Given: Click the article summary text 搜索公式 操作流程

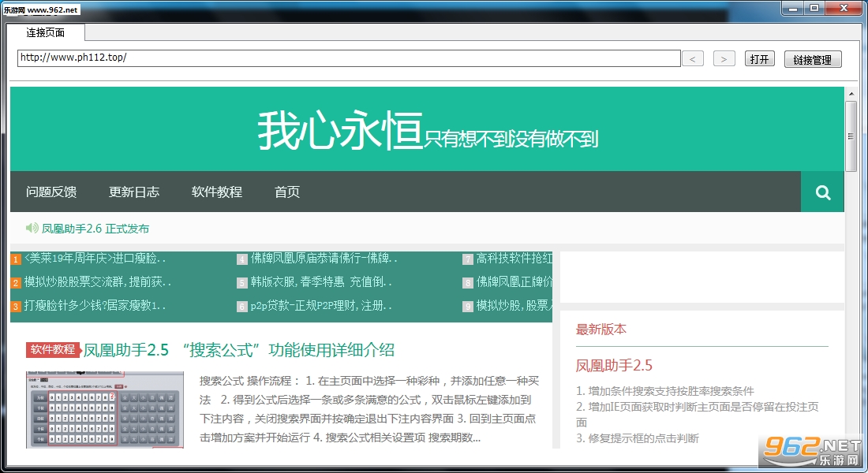Looking at the screenshot, I should coord(369,409).
